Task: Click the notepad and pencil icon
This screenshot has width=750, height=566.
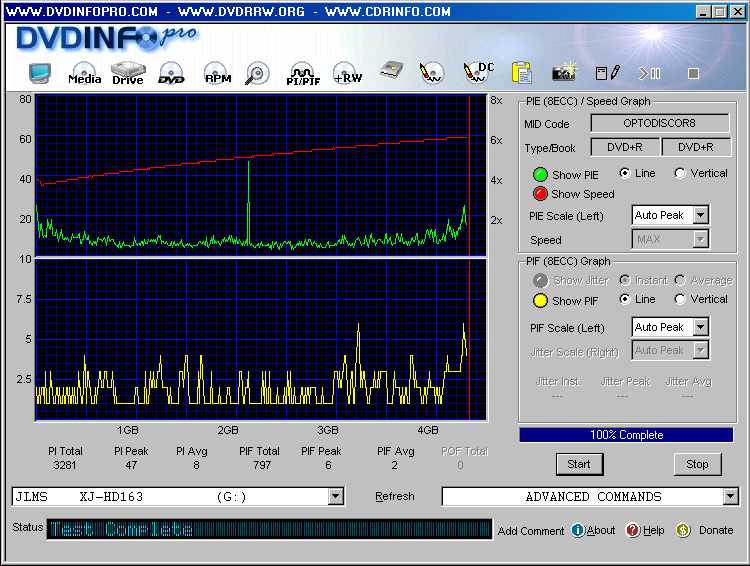Action: (608, 73)
